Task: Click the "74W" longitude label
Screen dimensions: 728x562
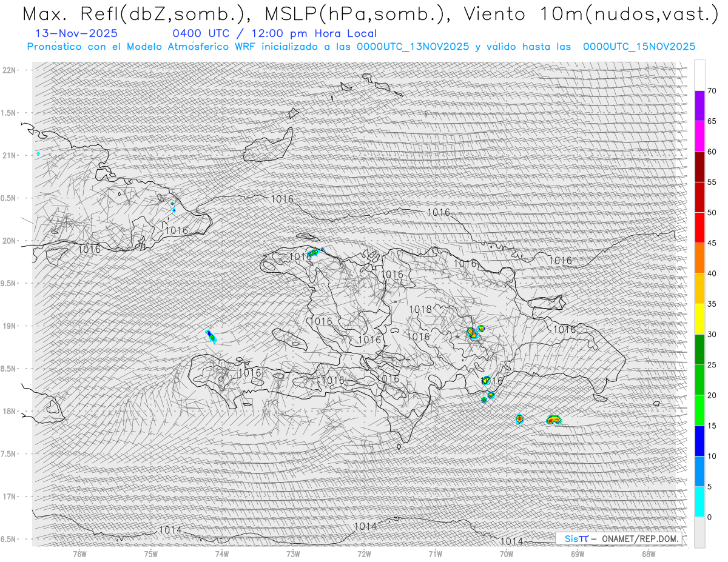Action: [x=222, y=554]
